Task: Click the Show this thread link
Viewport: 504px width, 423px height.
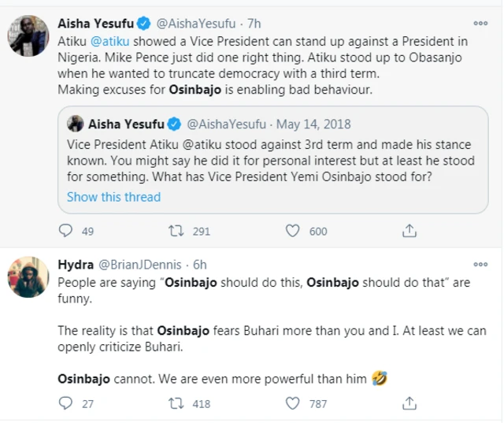Action: (113, 197)
